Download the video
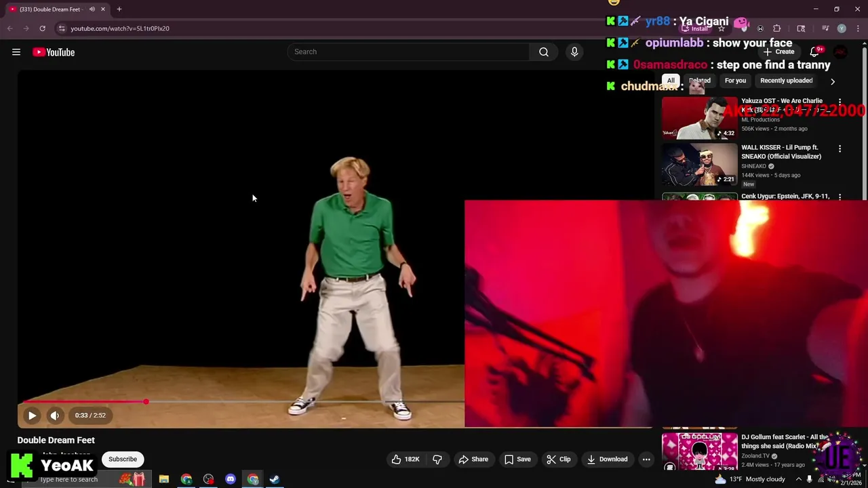Image resolution: width=868 pixels, height=488 pixels. point(608,460)
